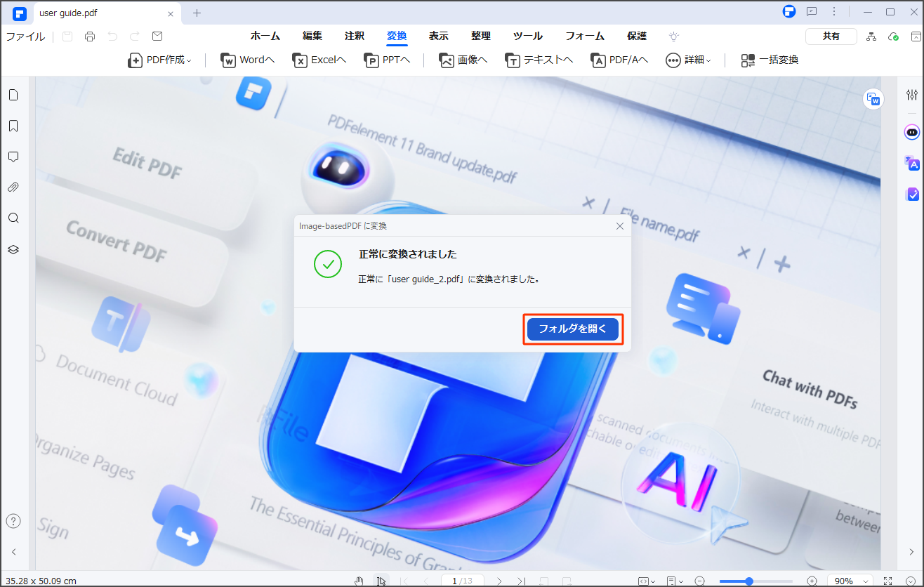Open the thumbnails panel in left sidebar

(13, 95)
